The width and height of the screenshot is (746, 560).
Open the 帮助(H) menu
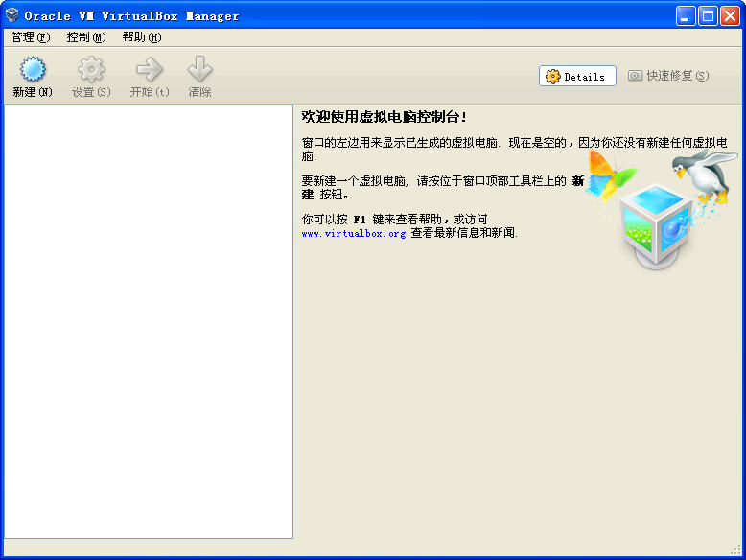142,37
